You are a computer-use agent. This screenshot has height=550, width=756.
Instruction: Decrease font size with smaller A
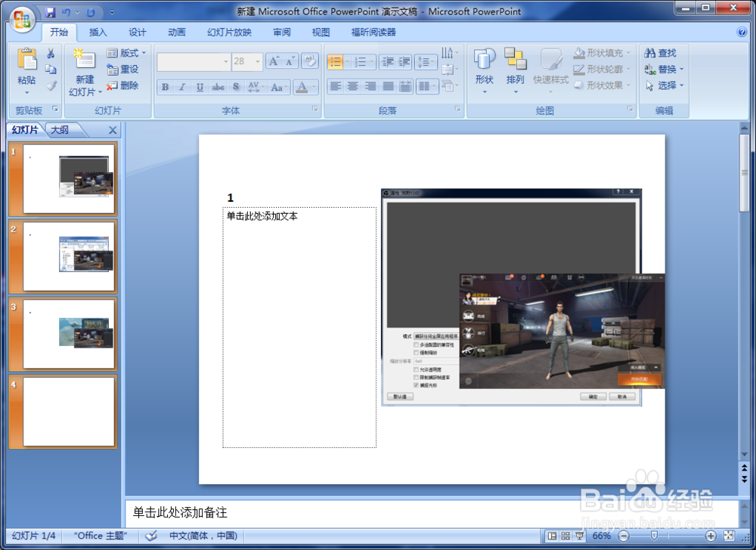tap(290, 61)
